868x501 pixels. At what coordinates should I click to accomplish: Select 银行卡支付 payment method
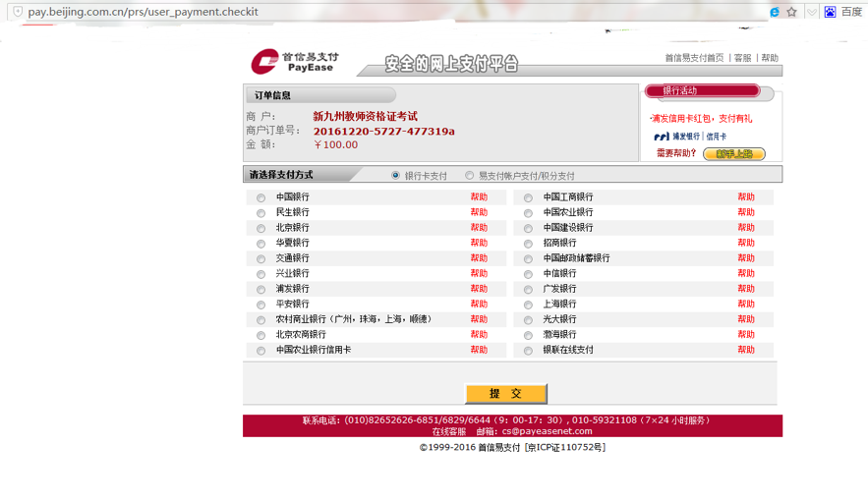(395, 175)
